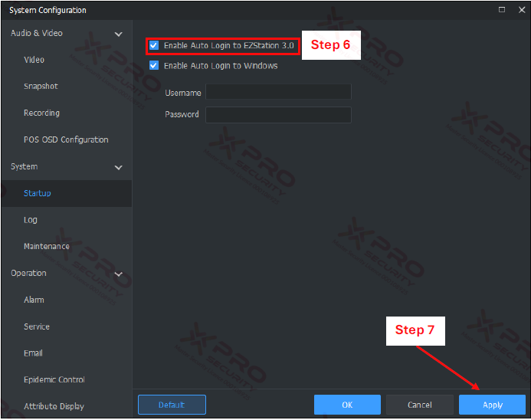Select Alarm under Operation

pos(34,300)
